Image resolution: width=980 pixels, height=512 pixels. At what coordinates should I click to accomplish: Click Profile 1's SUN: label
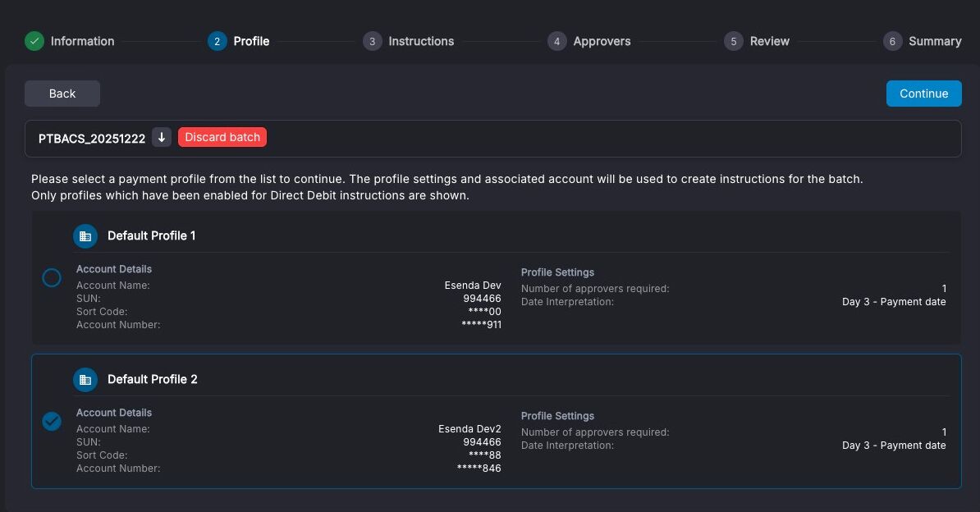[x=88, y=298]
